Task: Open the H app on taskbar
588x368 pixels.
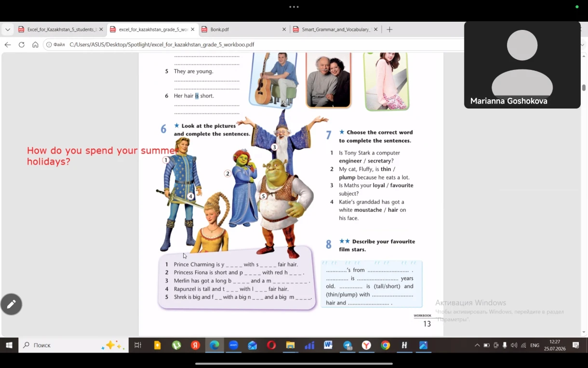Action: point(404,345)
